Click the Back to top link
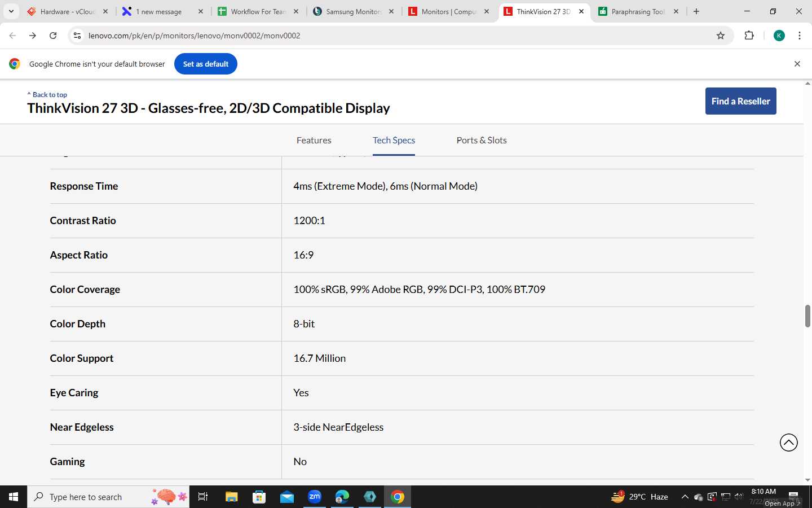 pos(47,94)
